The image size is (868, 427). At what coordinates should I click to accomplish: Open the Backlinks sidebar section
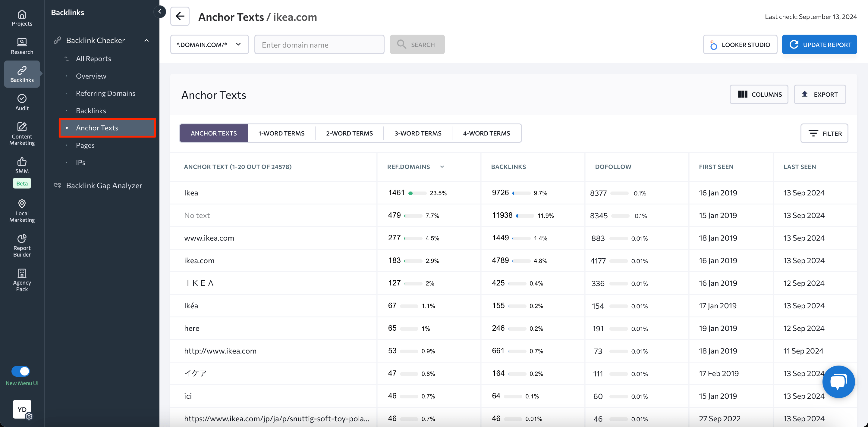(22, 74)
